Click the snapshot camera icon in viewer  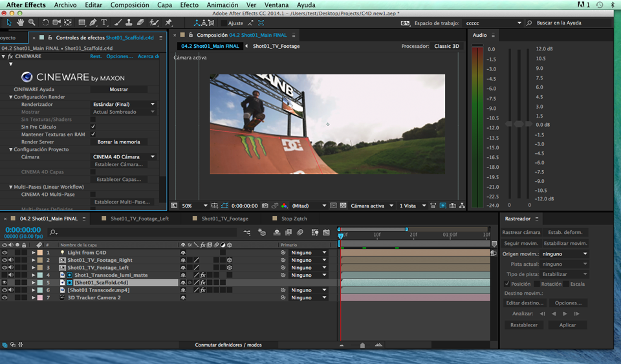tap(265, 206)
